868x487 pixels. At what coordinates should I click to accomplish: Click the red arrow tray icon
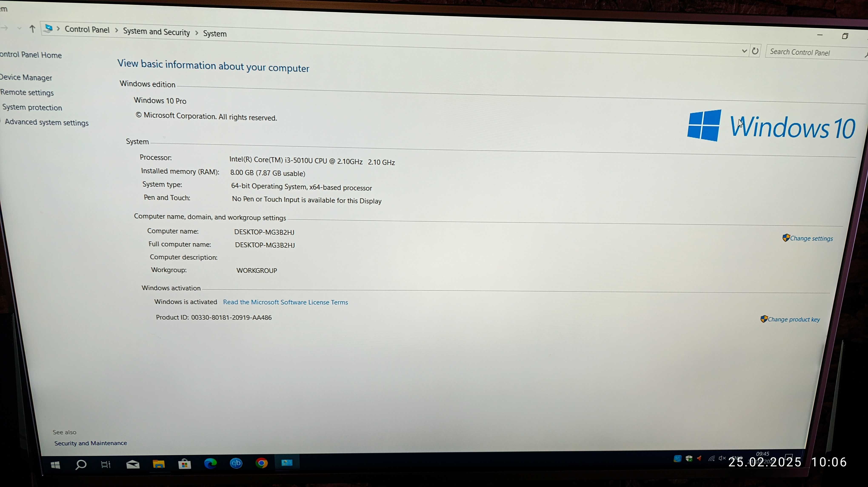[700, 458]
